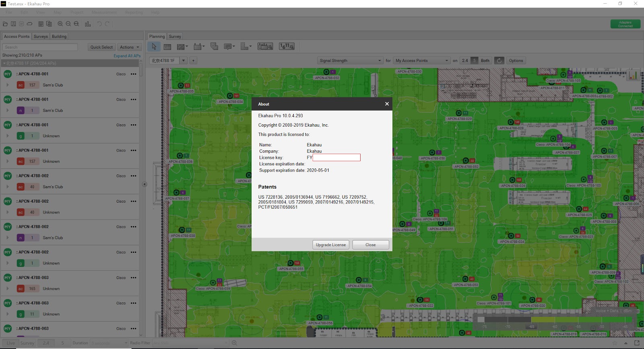Open the bar chart statistics icon
Image resolution: width=644 pixels, height=349 pixels.
click(88, 24)
